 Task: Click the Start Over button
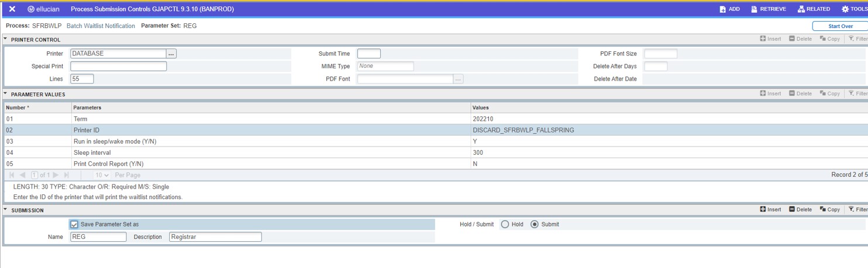pos(840,26)
